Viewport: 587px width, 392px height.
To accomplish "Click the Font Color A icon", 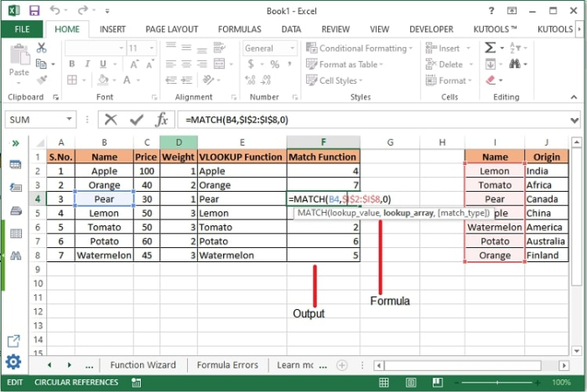I will click(127, 80).
